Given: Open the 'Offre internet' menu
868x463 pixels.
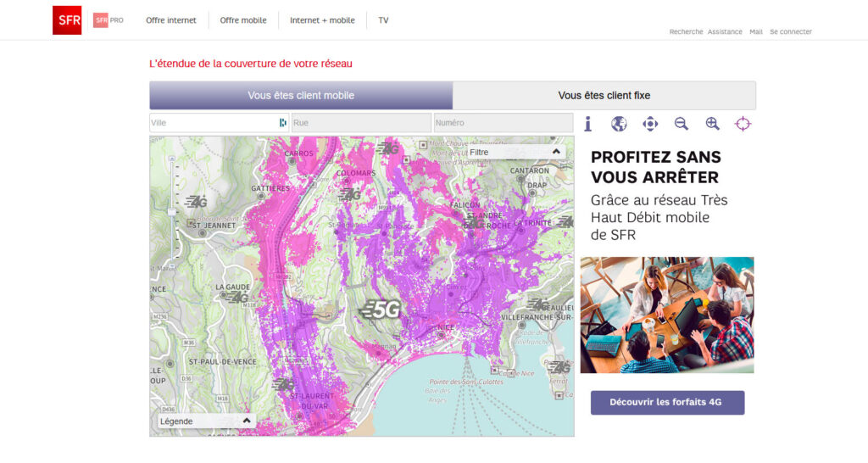Looking at the screenshot, I should pos(171,20).
